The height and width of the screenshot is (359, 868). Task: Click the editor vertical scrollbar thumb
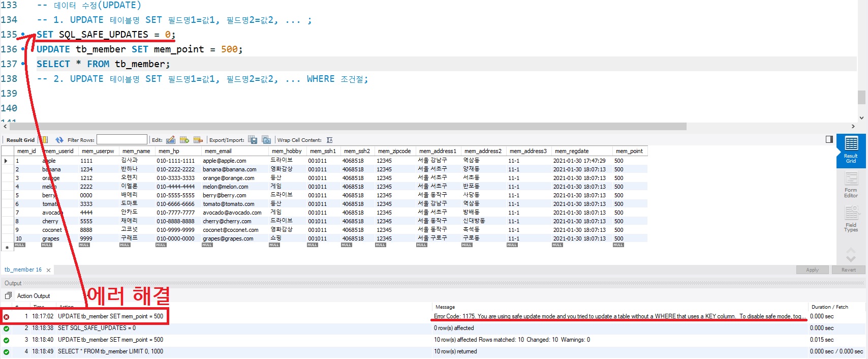[861, 97]
